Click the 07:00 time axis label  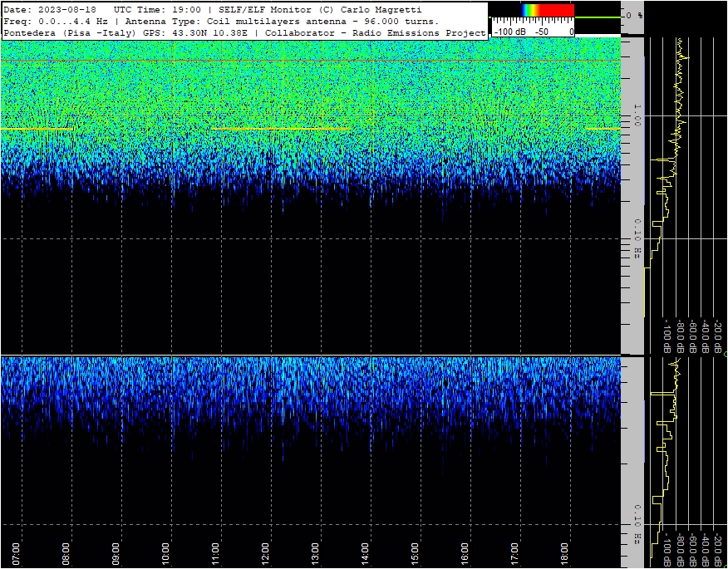coord(17,554)
